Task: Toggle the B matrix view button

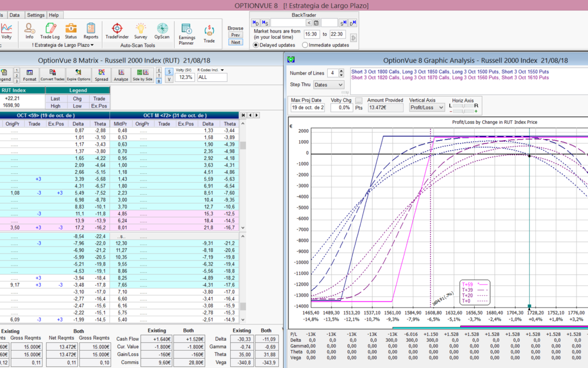Action: coord(159,81)
